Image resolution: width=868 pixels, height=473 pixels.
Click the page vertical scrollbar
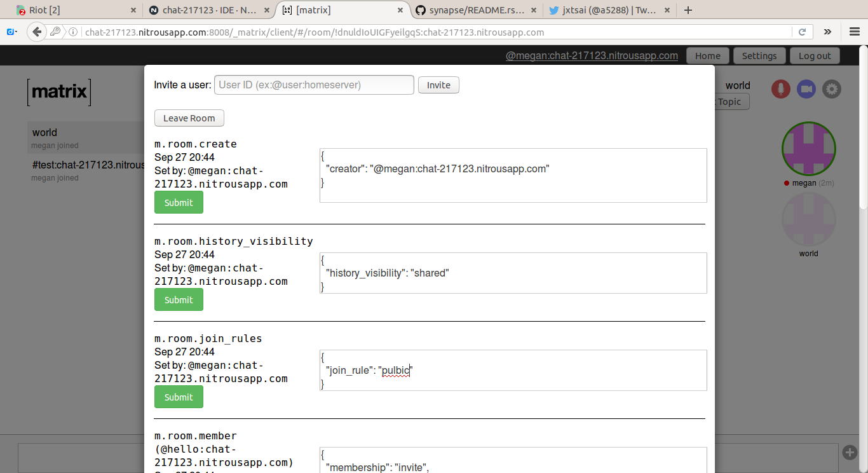tap(863, 127)
